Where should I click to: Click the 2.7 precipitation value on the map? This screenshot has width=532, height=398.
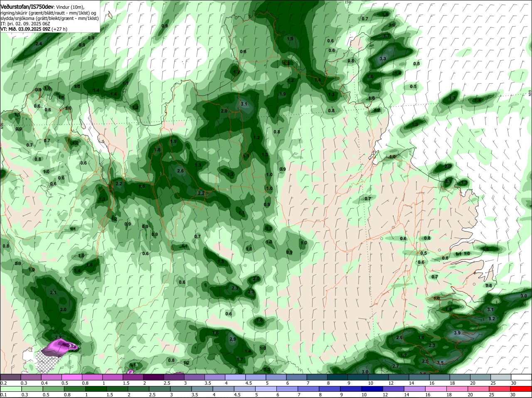[396, 366]
